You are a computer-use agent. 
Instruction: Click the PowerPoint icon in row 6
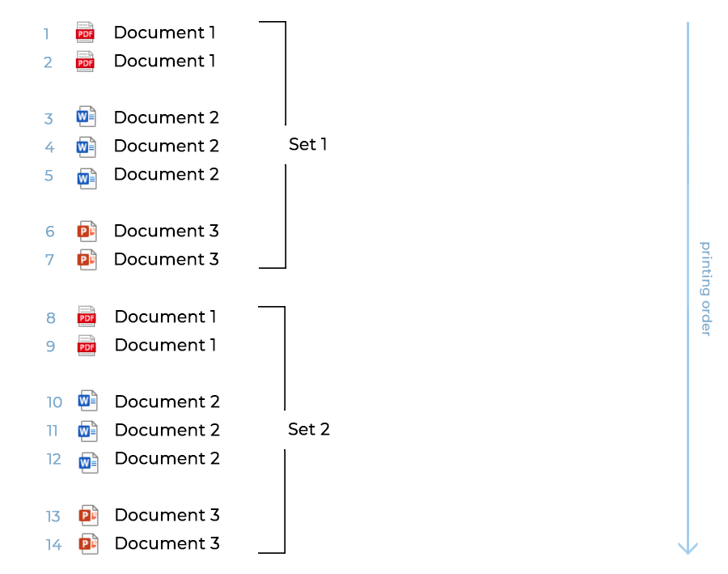pos(87,232)
